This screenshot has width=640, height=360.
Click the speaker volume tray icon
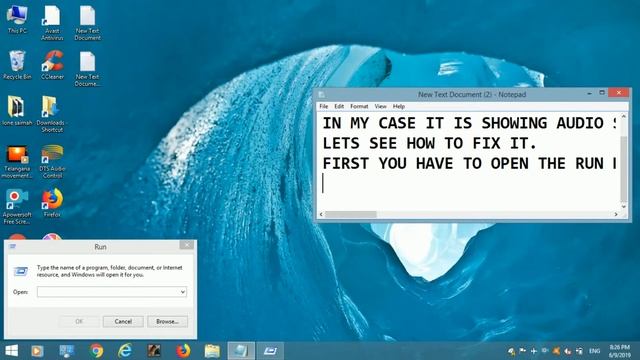[x=568, y=351]
